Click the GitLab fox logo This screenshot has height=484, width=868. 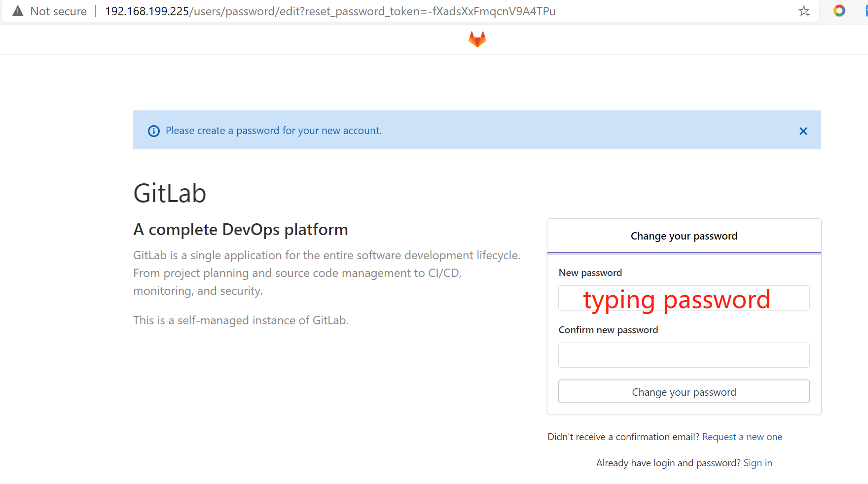(x=477, y=39)
